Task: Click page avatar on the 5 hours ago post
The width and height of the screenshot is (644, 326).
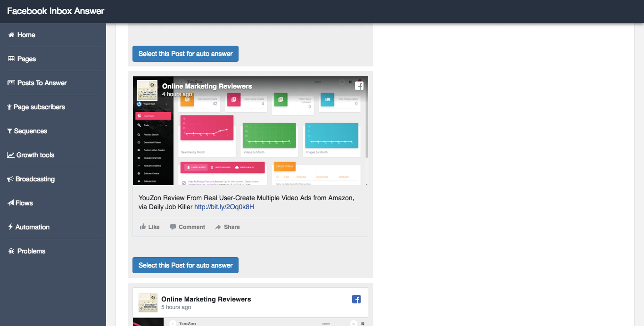Action: click(148, 303)
